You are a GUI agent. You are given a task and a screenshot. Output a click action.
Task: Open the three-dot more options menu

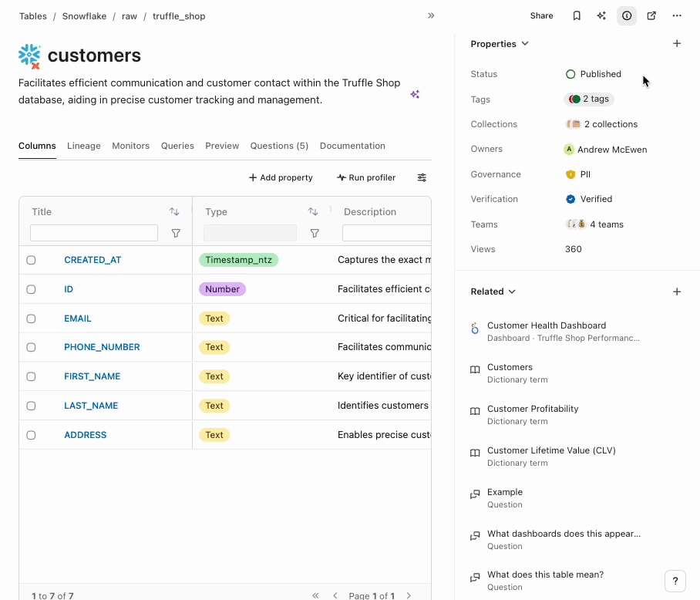[677, 15]
